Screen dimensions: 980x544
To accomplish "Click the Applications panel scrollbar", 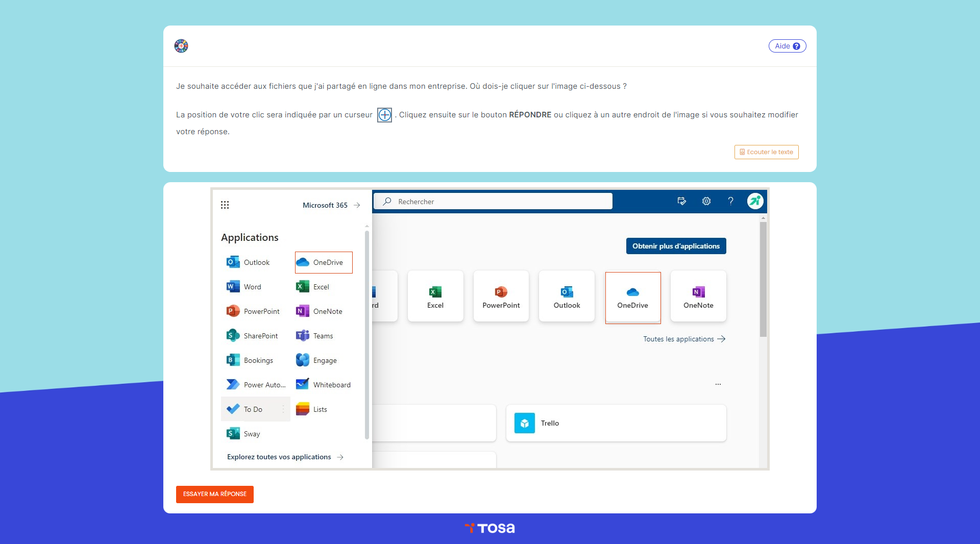I will [x=366, y=335].
